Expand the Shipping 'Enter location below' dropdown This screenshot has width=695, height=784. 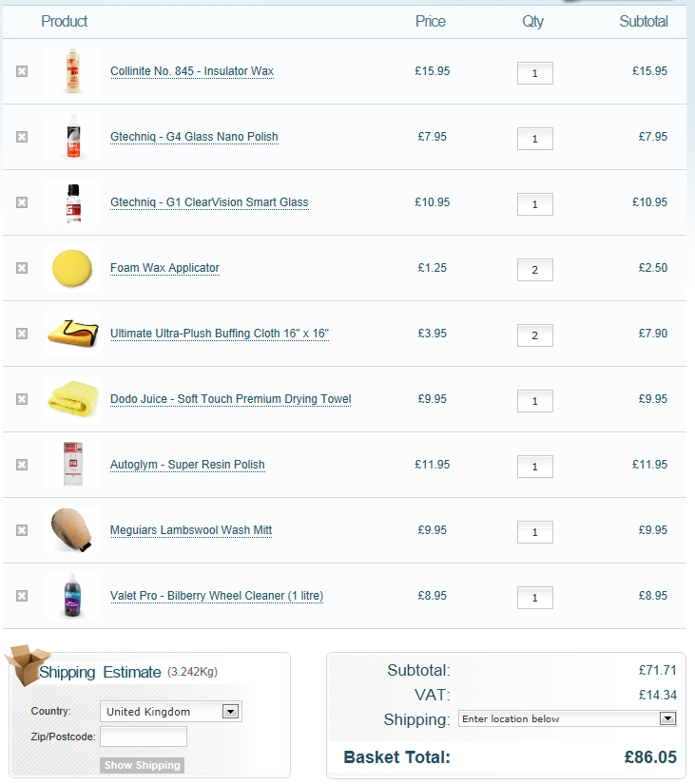click(x=568, y=718)
